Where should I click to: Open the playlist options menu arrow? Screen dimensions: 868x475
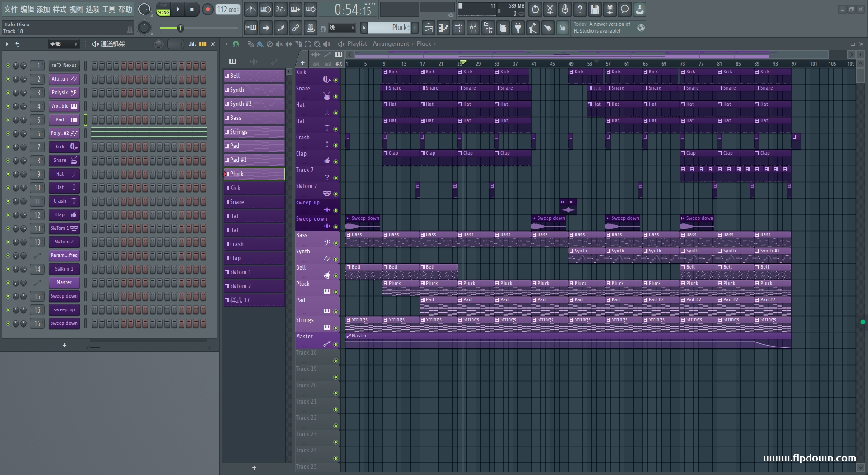click(226, 44)
